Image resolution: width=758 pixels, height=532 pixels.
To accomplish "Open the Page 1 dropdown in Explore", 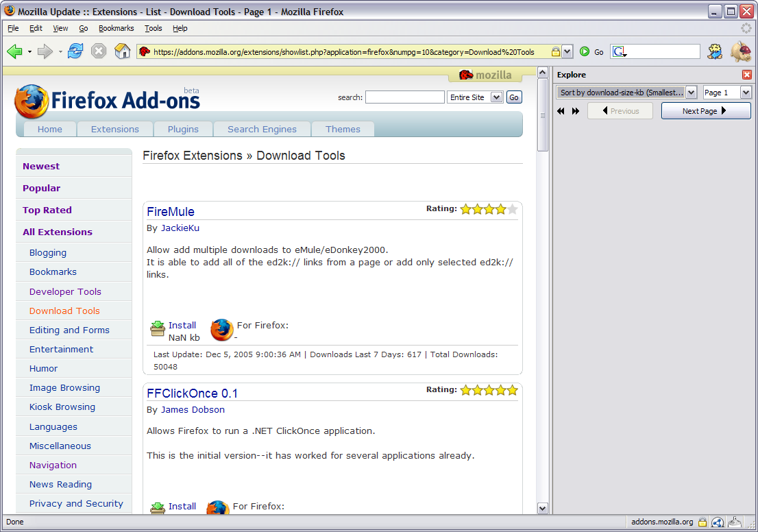I will [746, 93].
